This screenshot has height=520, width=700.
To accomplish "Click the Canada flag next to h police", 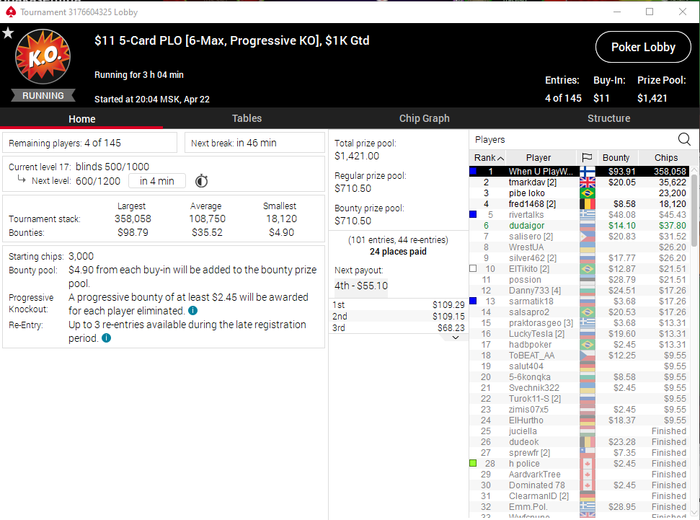I will click(588, 463).
